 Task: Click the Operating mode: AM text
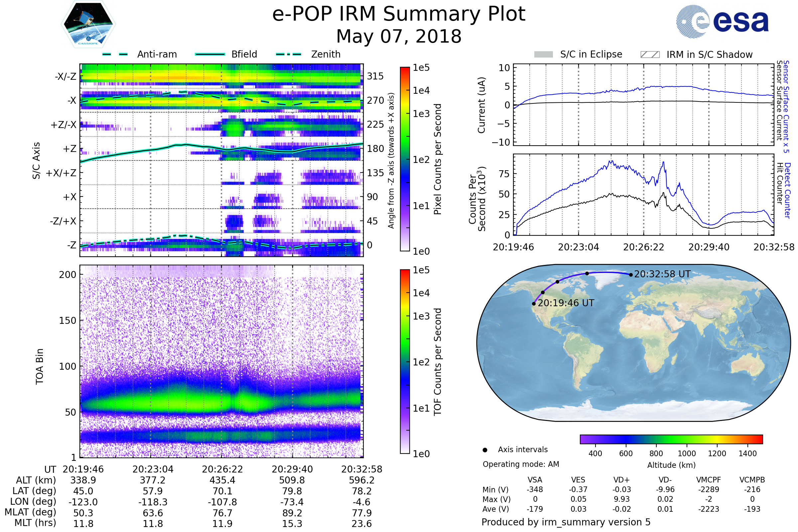point(521,464)
